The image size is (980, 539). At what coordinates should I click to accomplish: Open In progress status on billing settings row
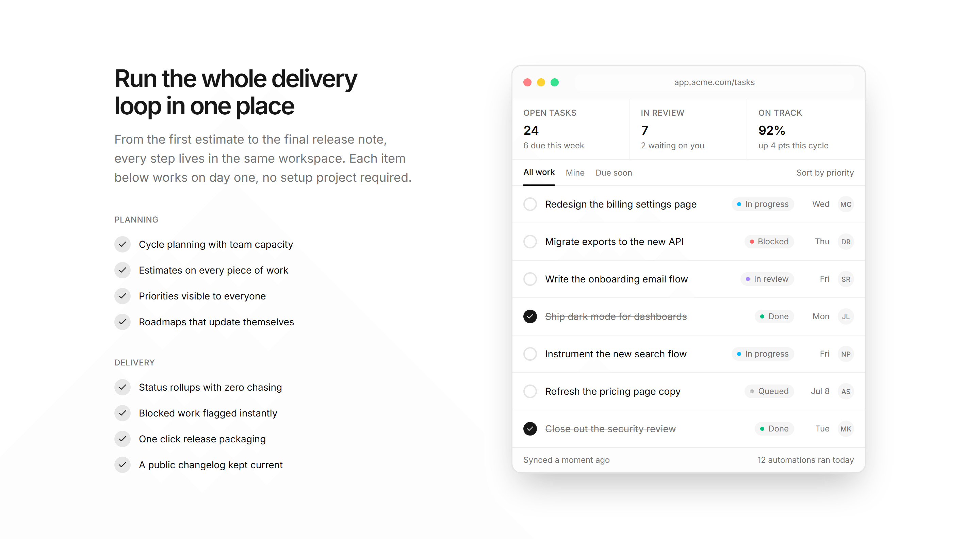pyautogui.click(x=762, y=204)
